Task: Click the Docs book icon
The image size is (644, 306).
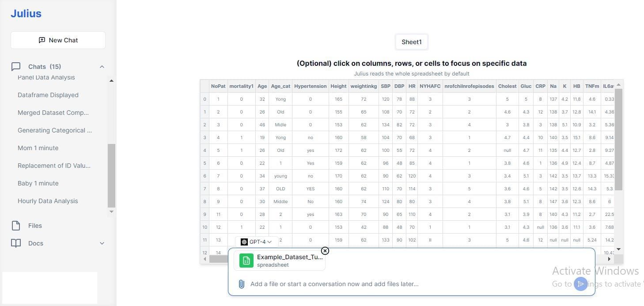Action: click(x=16, y=243)
